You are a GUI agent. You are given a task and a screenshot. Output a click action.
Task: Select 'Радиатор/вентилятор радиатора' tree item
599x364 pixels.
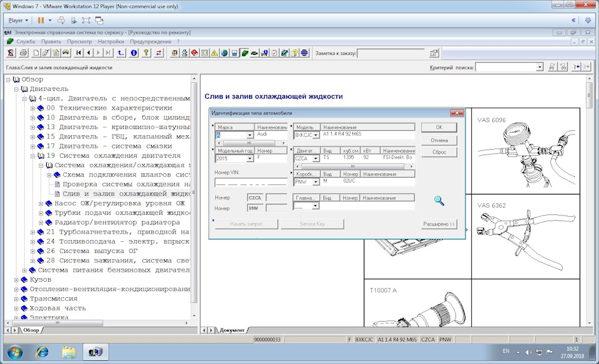pos(117,223)
